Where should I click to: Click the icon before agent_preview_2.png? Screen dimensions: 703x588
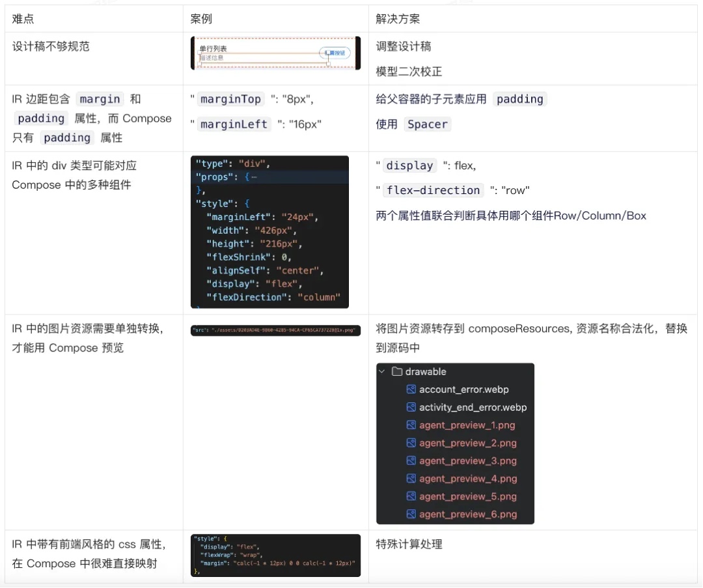tap(411, 443)
